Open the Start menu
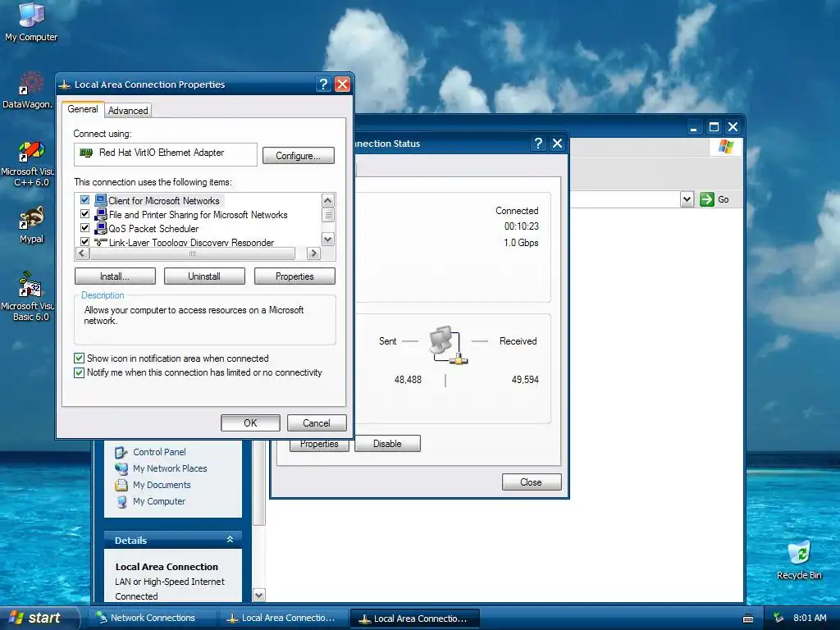This screenshot has height=630, width=840. [x=38, y=618]
